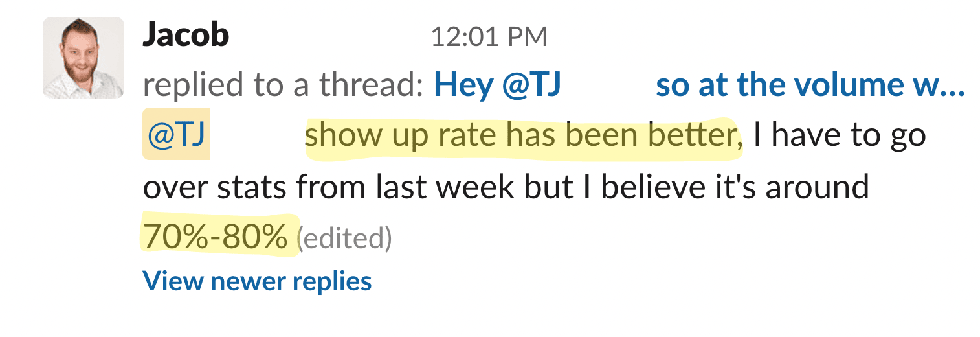Click the sender name Jacob
Viewport: 980px width, 337px height.
click(x=185, y=36)
